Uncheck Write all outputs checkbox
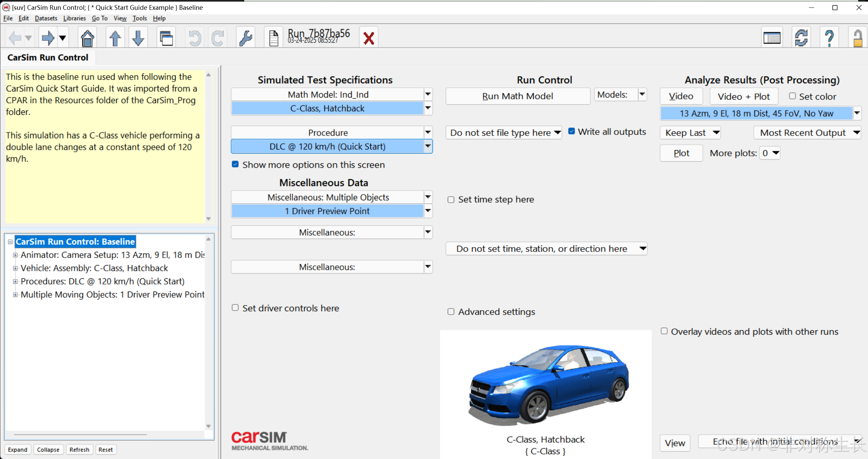 click(x=572, y=132)
